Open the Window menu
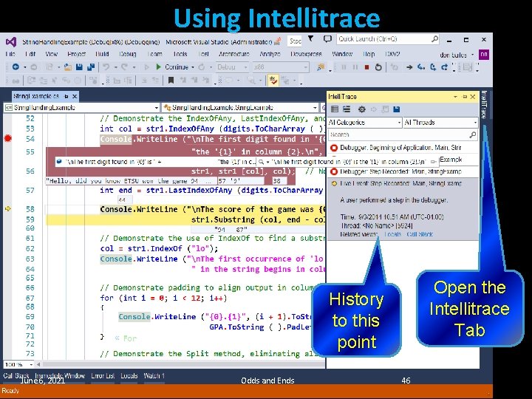This screenshot has width=532, height=399. click(342, 54)
